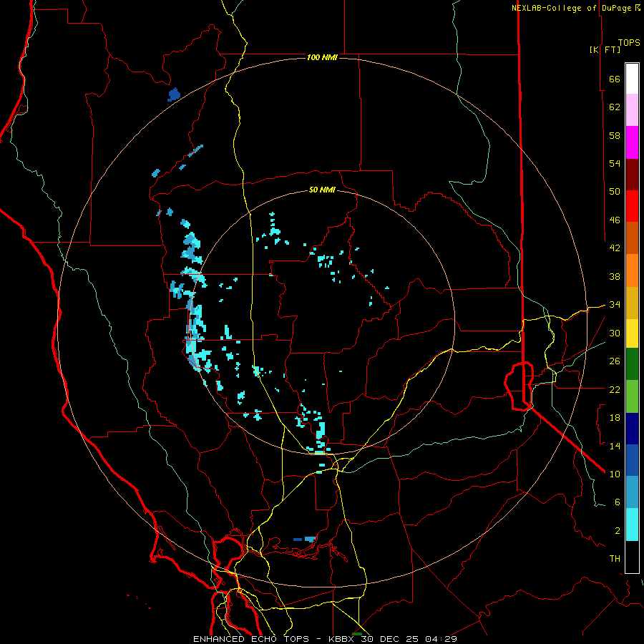This screenshot has width=644, height=644.
Task: Click the light pink swatch below 66
Action: (x=632, y=109)
